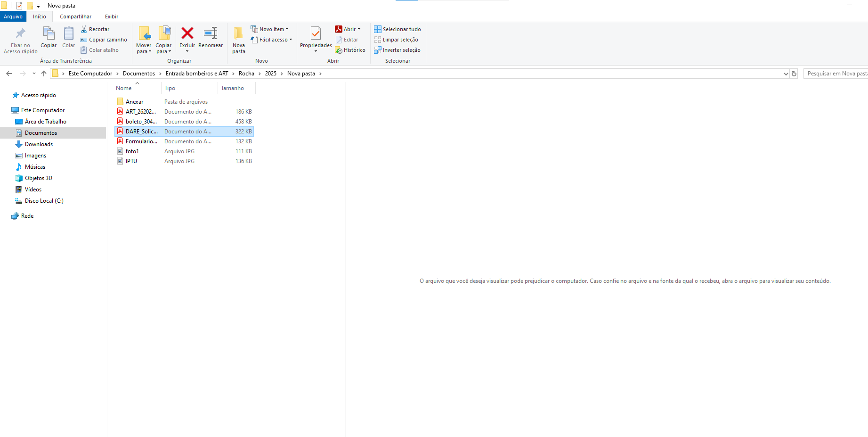The image size is (868, 437).
Task: Switch to the Exibir ribbon tab
Action: 112,16
